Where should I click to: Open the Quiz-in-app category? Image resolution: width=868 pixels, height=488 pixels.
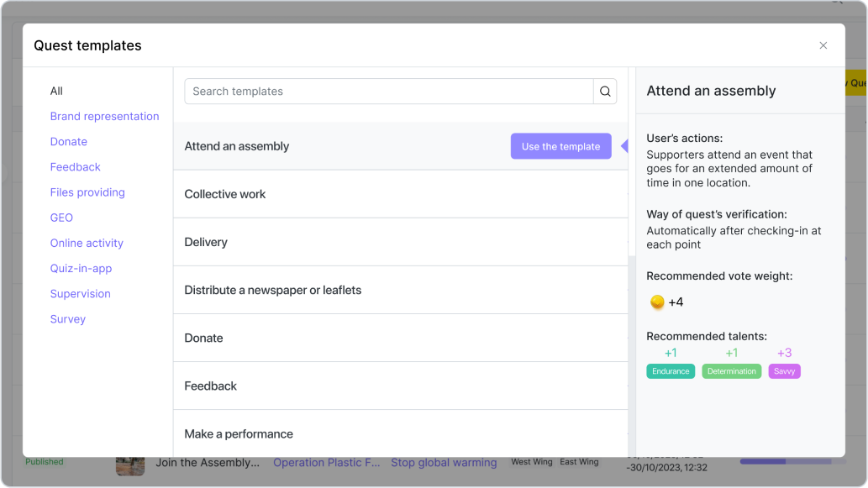coord(81,269)
